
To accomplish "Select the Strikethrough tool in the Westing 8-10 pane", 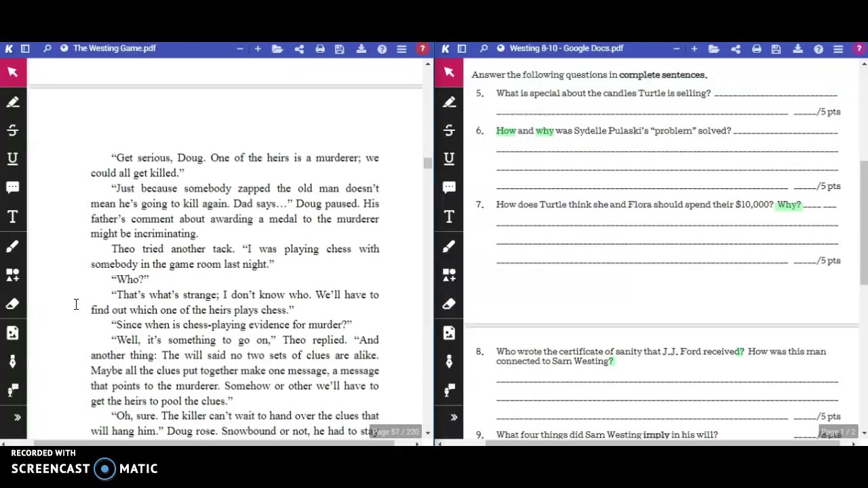I will click(450, 130).
